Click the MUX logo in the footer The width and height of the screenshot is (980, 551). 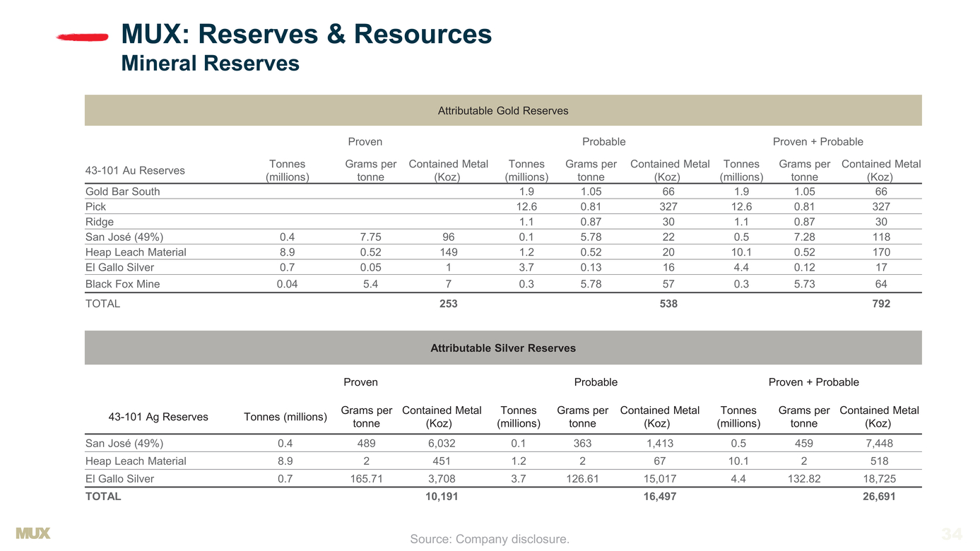(33, 533)
